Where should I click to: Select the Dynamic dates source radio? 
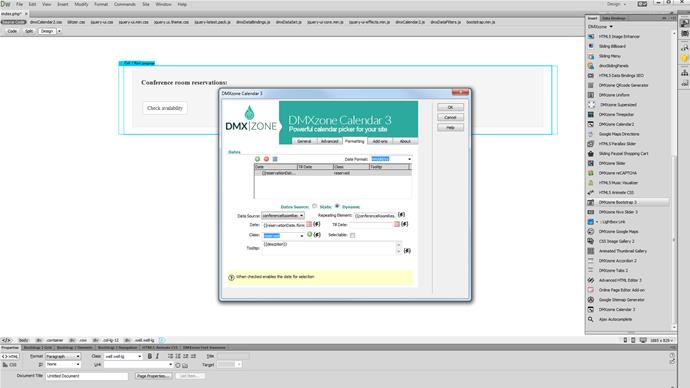337,206
